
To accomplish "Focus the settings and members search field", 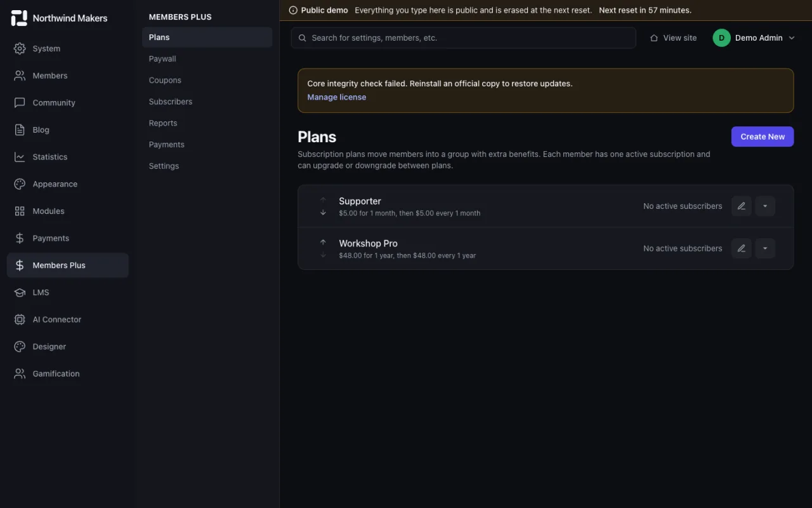I will (x=464, y=38).
